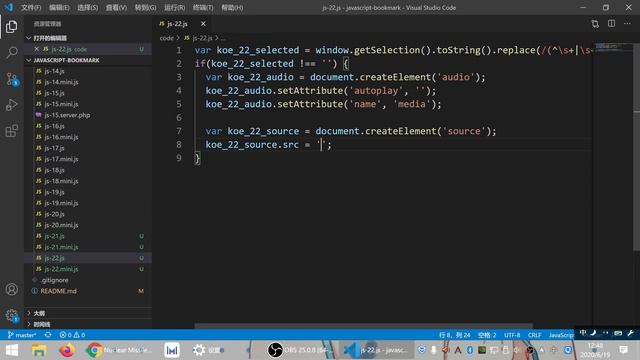Screen dimensions: 640x360
Task: Click the line and column indicator
Action: [454, 335]
